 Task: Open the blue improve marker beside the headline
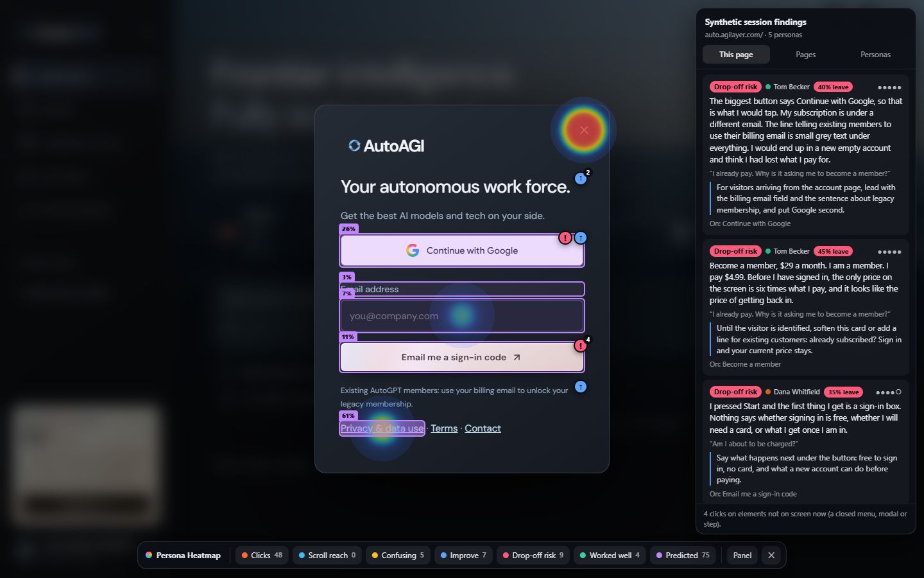click(581, 179)
